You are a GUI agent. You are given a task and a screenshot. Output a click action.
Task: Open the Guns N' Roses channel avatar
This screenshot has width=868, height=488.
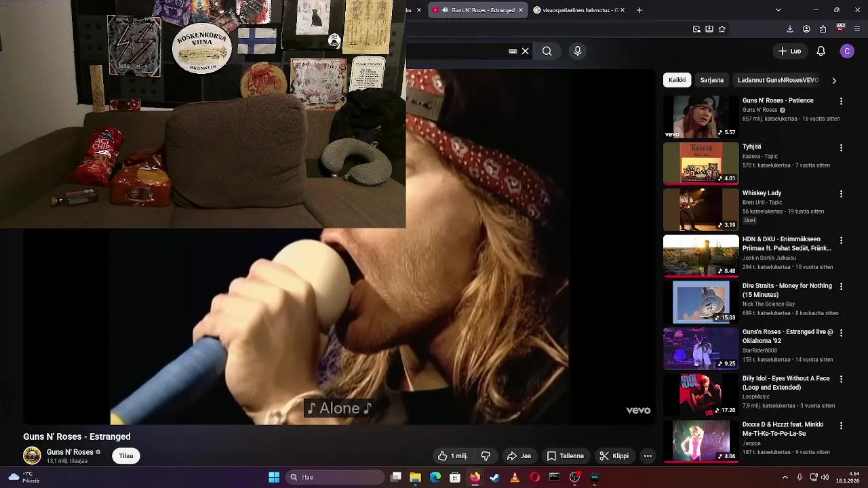(32, 455)
